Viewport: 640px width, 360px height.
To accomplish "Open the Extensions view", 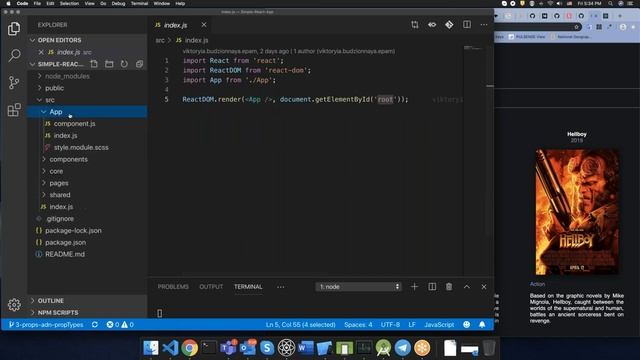I will coord(14,110).
